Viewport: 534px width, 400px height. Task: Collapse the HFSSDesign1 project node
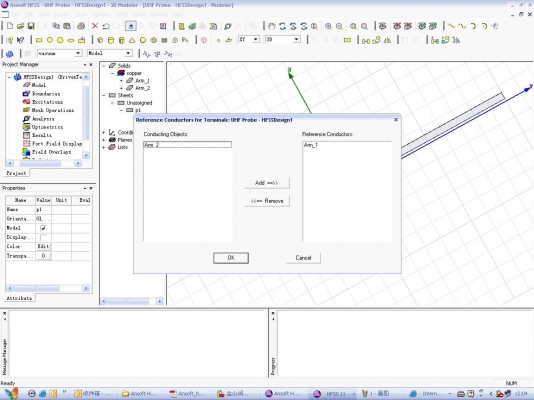pos(9,77)
